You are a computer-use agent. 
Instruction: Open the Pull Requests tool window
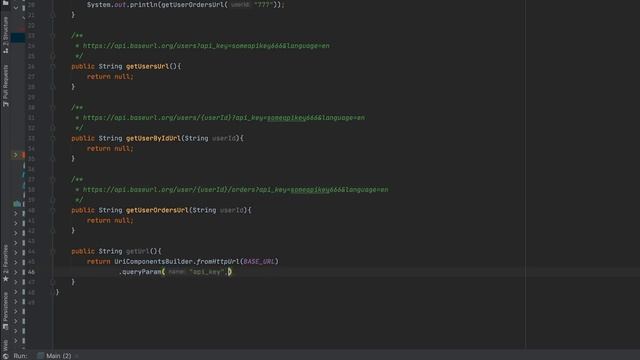[x=6, y=86]
